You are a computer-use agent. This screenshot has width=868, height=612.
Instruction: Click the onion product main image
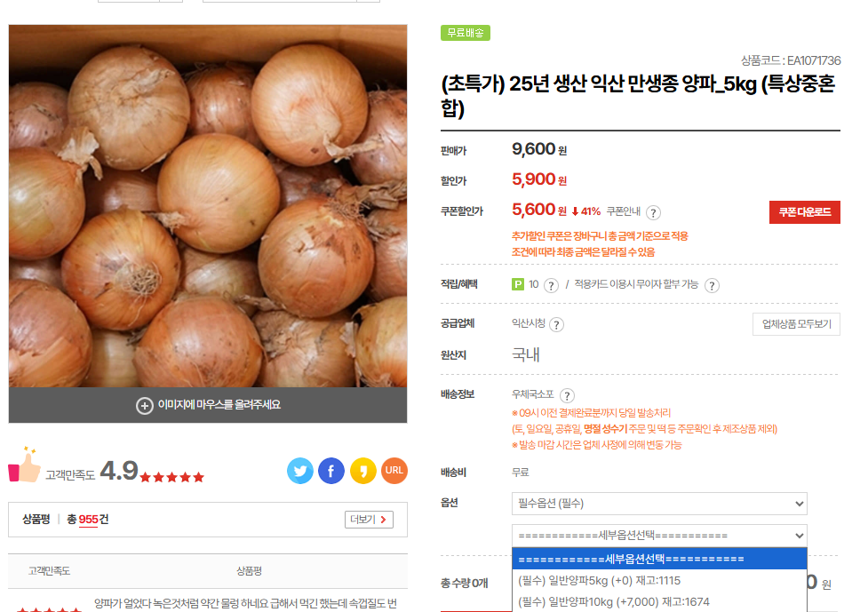[x=208, y=206]
